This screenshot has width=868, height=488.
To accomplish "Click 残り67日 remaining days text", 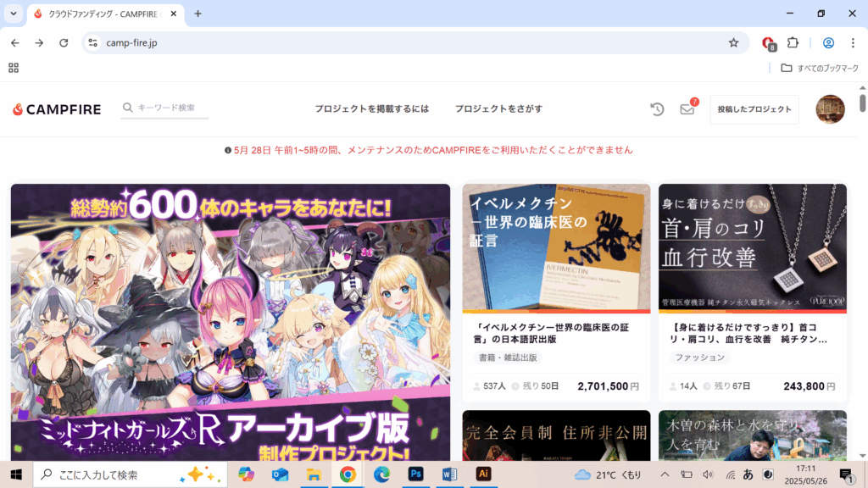I will click(732, 386).
